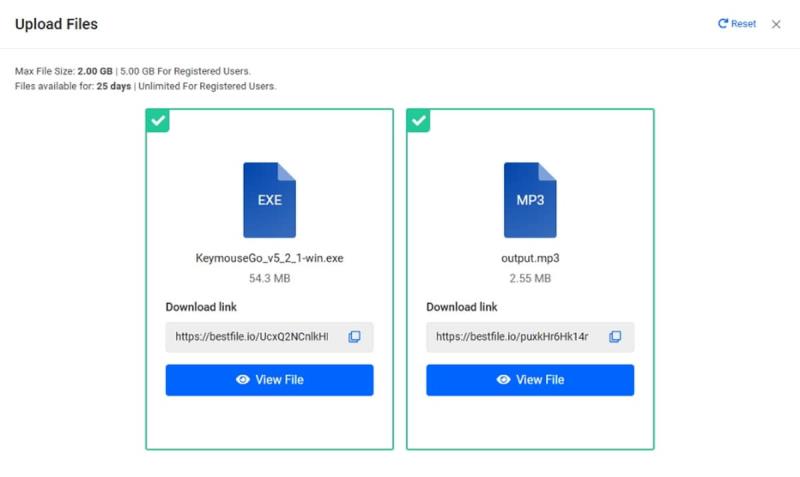Click the Upload Files dialog title
Screen dimensions: 800x477
tap(56, 24)
